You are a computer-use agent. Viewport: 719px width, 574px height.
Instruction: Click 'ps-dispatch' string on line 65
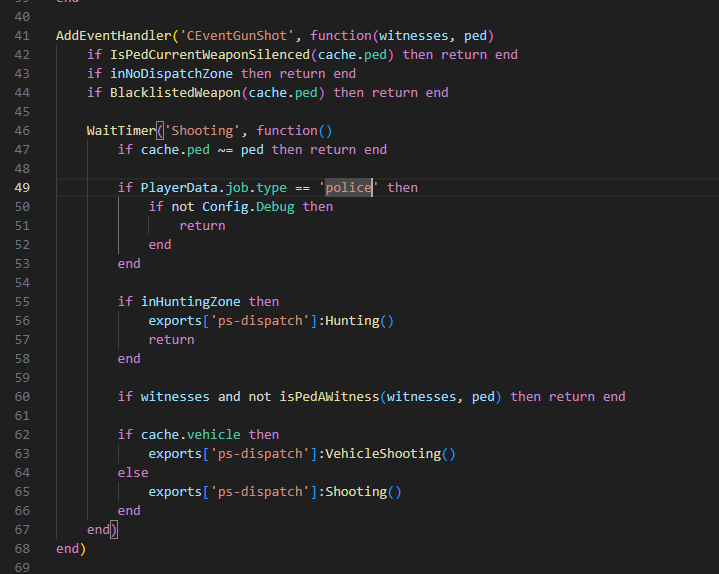coord(260,491)
